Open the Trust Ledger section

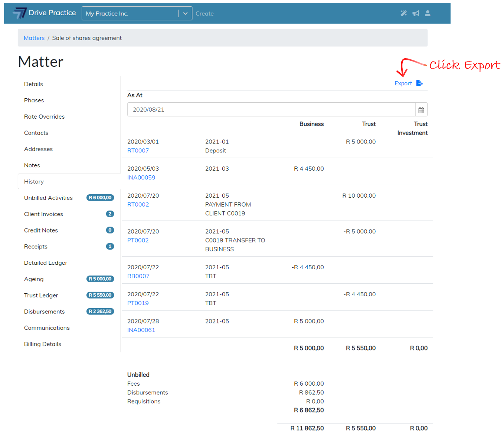[41, 296]
